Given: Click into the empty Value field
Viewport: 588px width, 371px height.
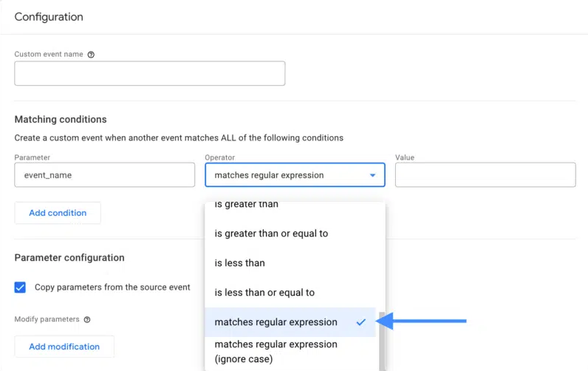Looking at the screenshot, I should [x=485, y=175].
